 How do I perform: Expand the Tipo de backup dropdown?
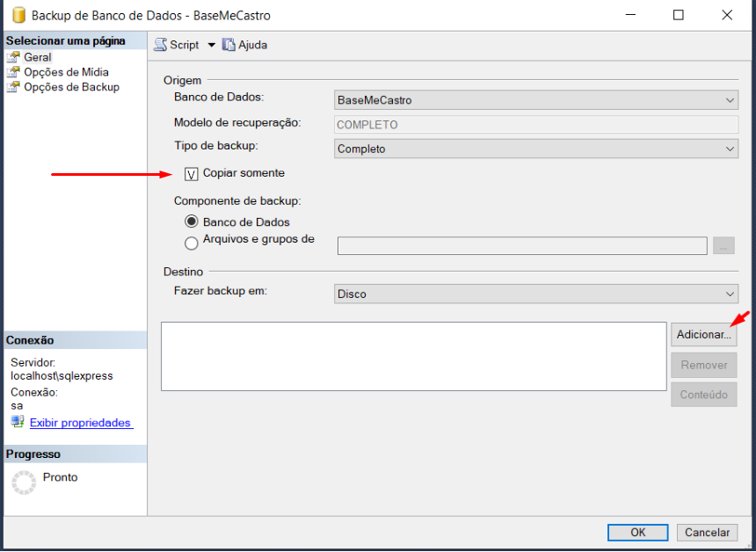pyautogui.click(x=536, y=149)
